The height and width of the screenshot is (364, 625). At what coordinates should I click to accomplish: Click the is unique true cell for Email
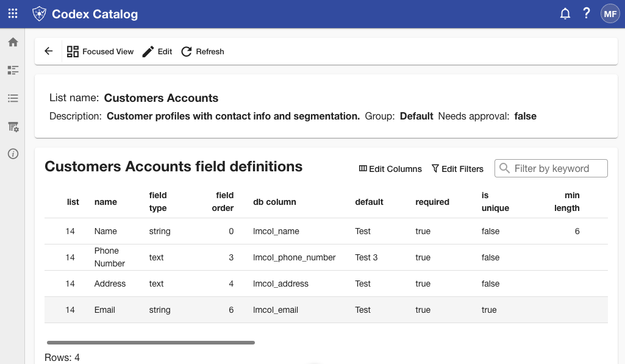coord(489,310)
